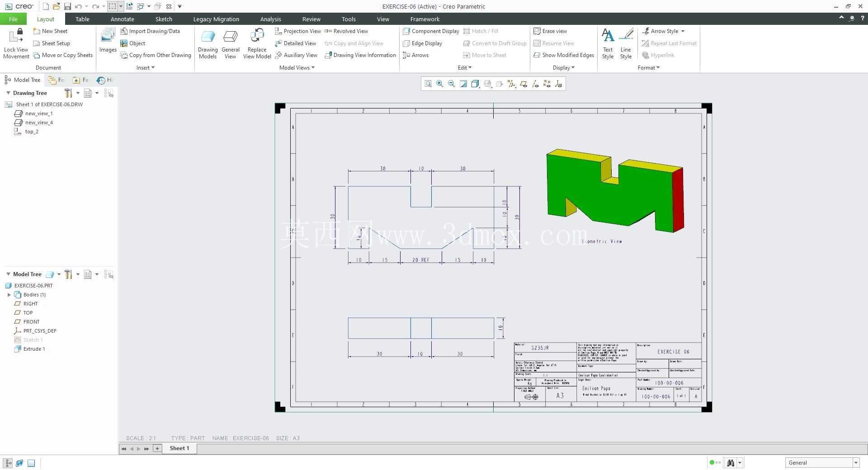868x470 pixels.
Task: Click the Zoom In icon
Action: point(439,84)
